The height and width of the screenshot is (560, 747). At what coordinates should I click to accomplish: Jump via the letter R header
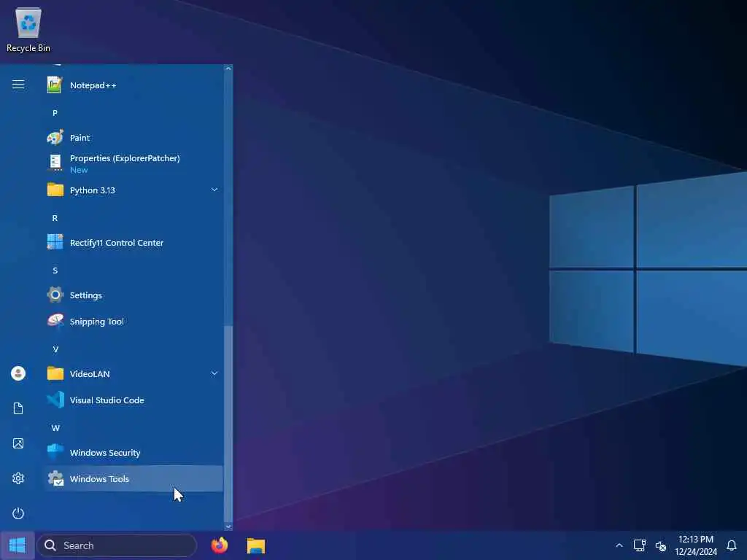(55, 218)
